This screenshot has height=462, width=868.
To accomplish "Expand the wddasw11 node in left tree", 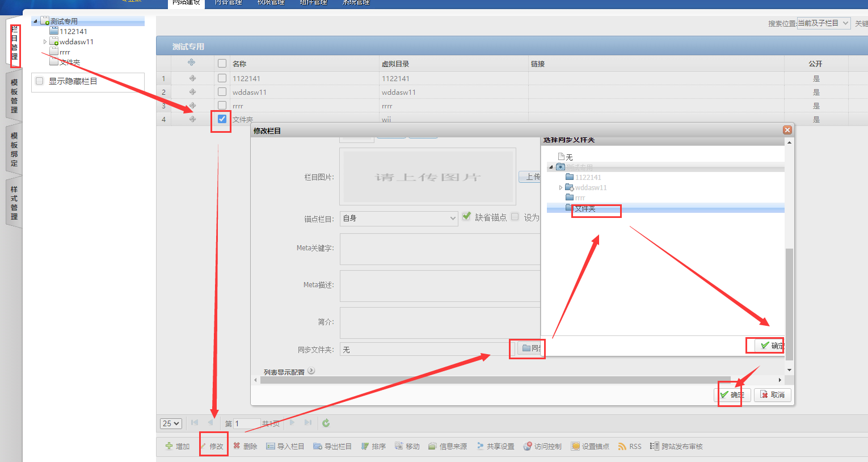I will click(x=45, y=42).
